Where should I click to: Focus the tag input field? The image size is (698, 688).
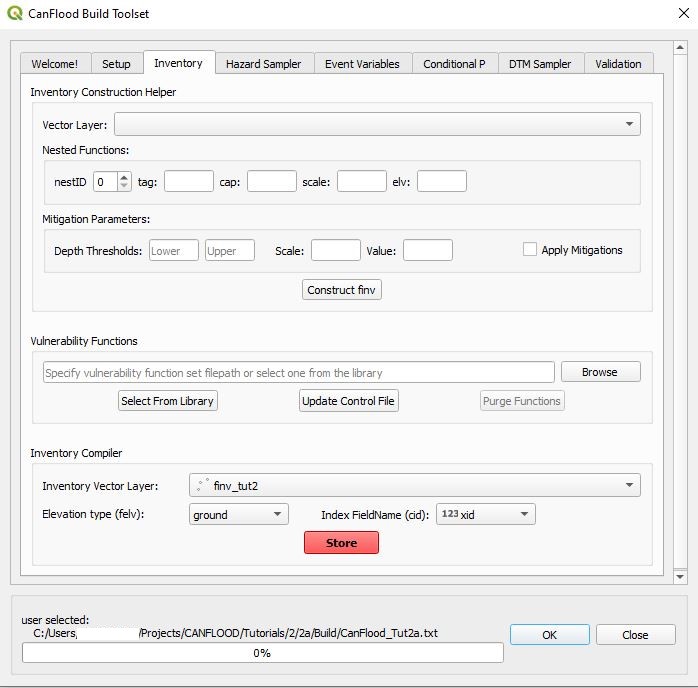click(189, 181)
